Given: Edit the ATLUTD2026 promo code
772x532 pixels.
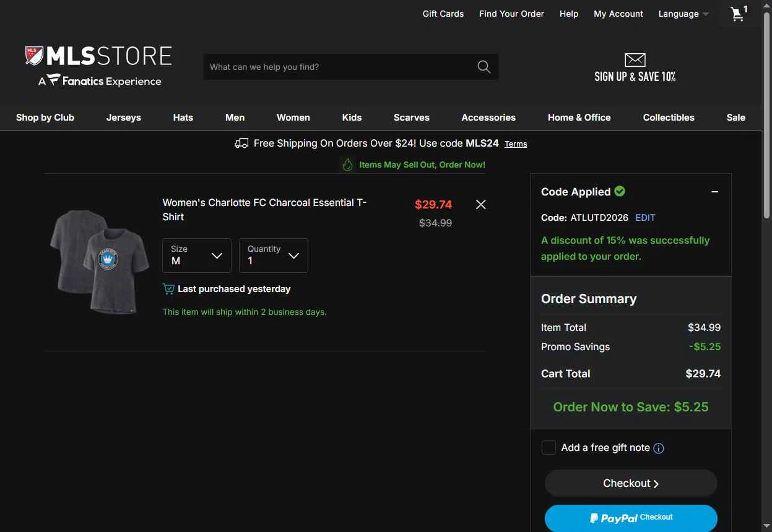Looking at the screenshot, I should point(645,218).
